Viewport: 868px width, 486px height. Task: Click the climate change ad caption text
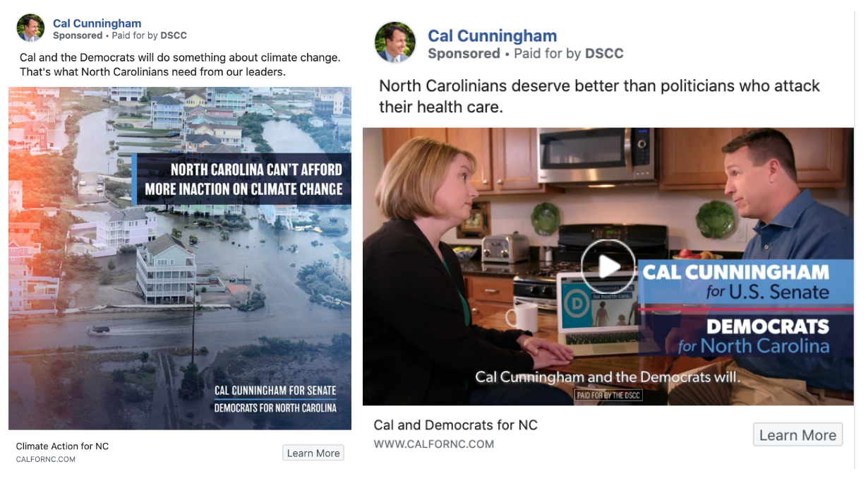[x=179, y=64]
